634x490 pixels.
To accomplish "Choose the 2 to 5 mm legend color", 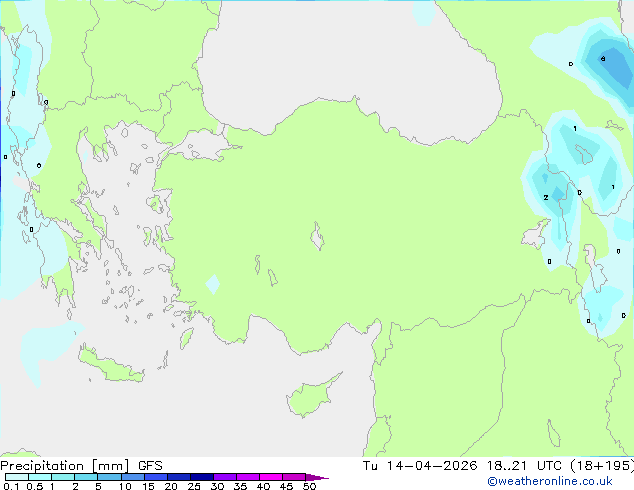I will point(86,477).
